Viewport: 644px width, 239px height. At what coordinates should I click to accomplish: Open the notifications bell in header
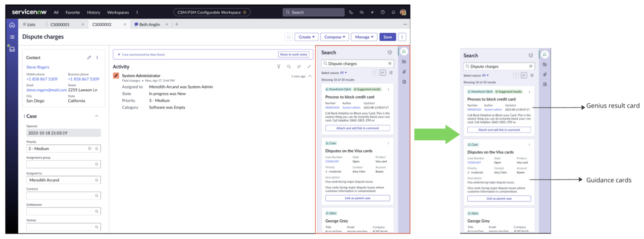pos(393,12)
